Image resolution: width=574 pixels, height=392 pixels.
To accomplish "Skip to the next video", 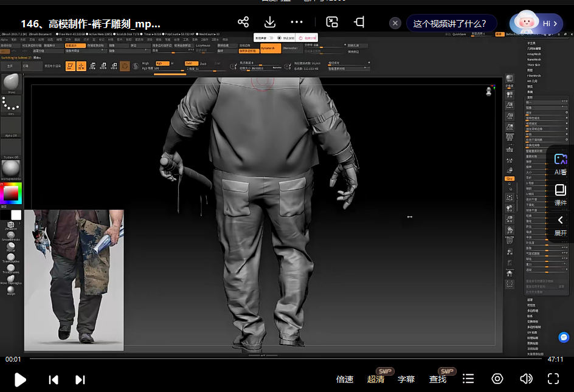I will 80,379.
